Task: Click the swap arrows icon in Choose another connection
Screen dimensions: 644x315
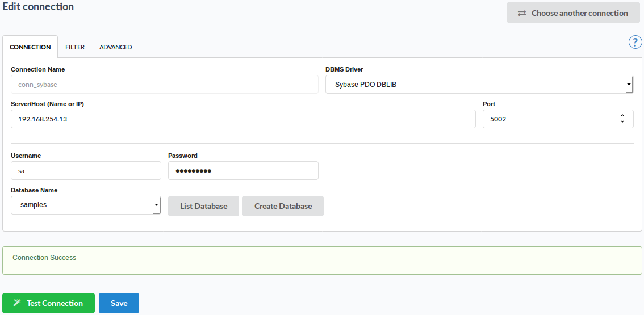Action: click(522, 13)
